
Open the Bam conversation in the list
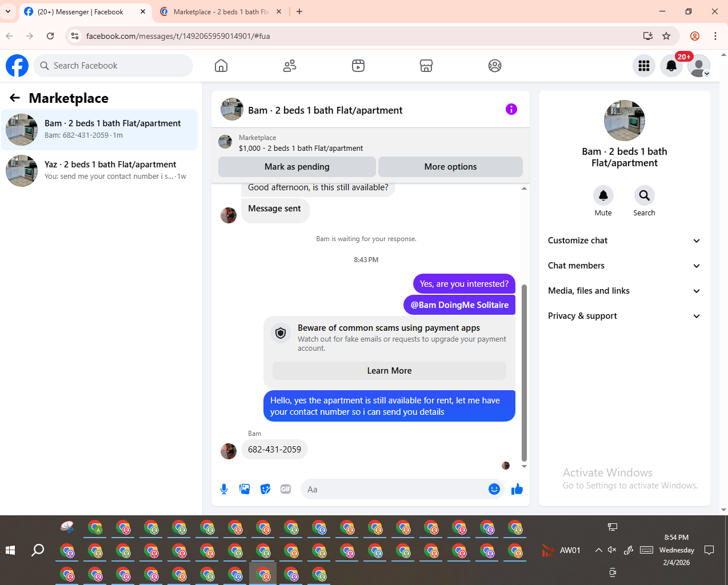[x=100, y=130]
